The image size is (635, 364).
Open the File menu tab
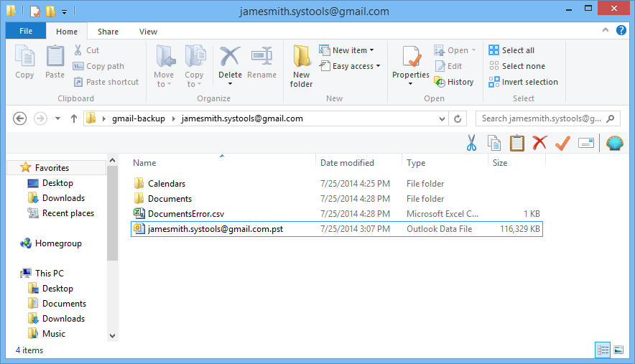tap(26, 31)
